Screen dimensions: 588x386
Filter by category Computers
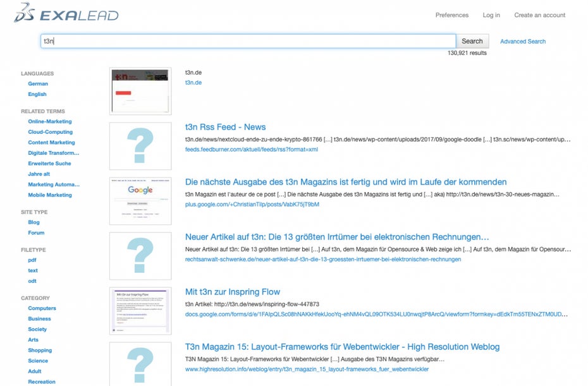[42, 308]
